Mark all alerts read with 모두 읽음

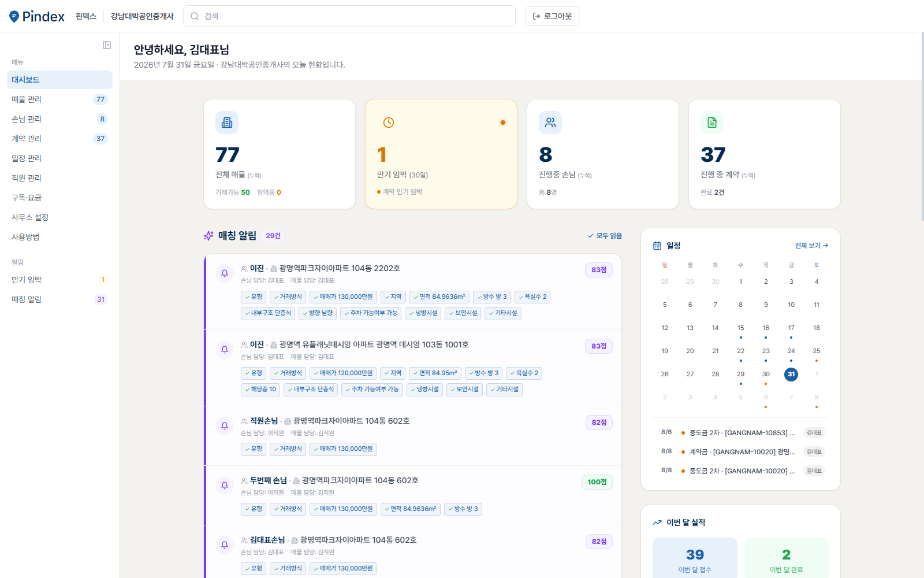[605, 236]
